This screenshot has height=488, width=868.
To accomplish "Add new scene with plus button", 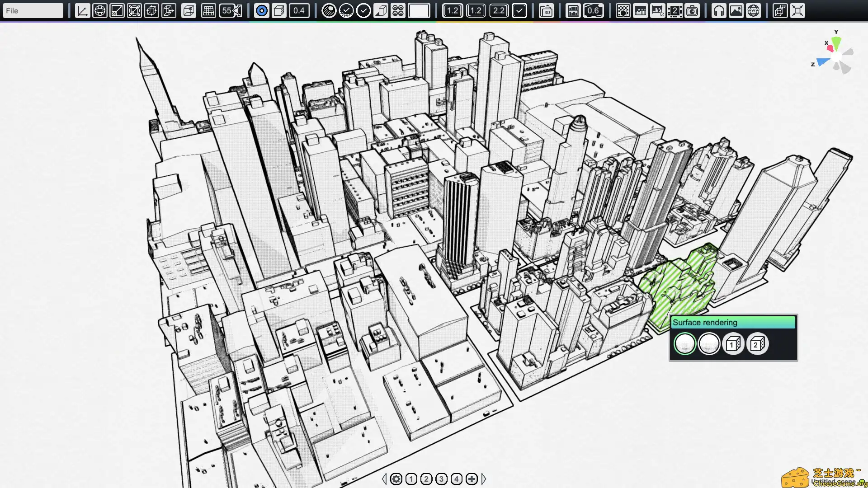I will click(472, 479).
